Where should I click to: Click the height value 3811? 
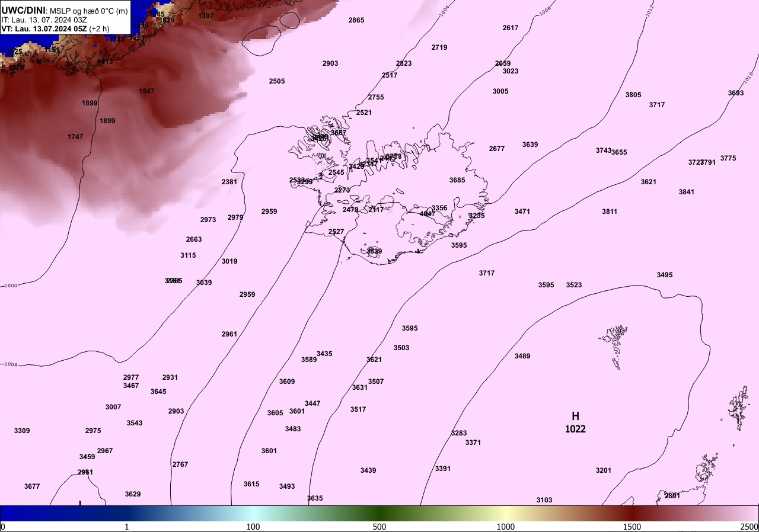click(610, 211)
